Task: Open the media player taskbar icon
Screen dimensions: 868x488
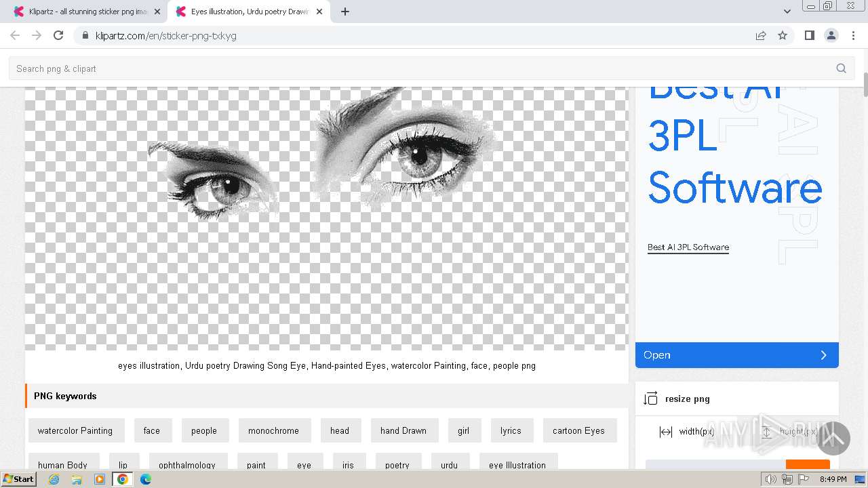Action: coord(100,479)
